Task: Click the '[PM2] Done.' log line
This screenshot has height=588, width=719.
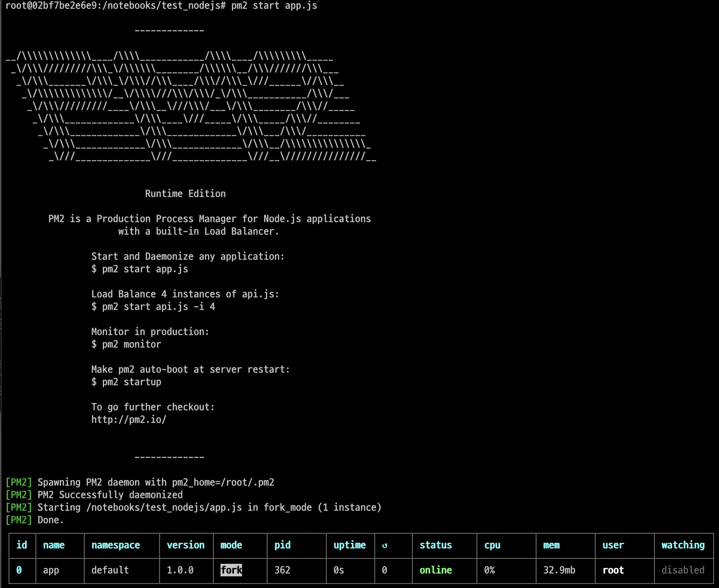Action: pos(35,520)
